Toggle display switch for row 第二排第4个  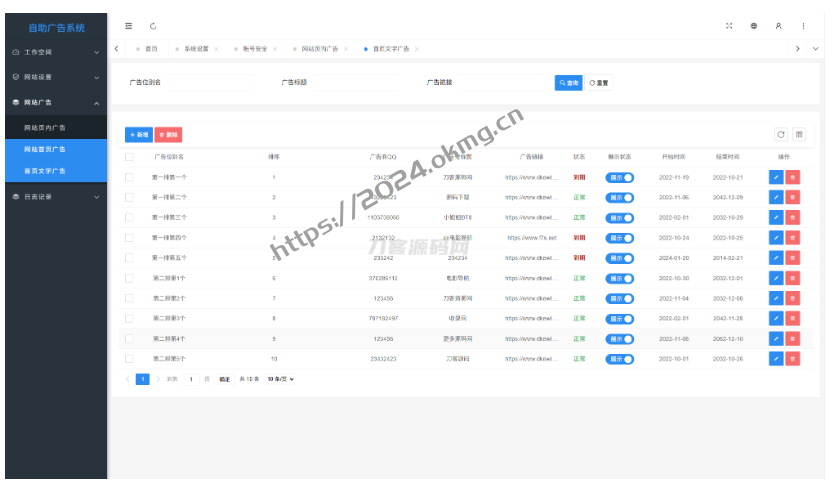tap(620, 339)
